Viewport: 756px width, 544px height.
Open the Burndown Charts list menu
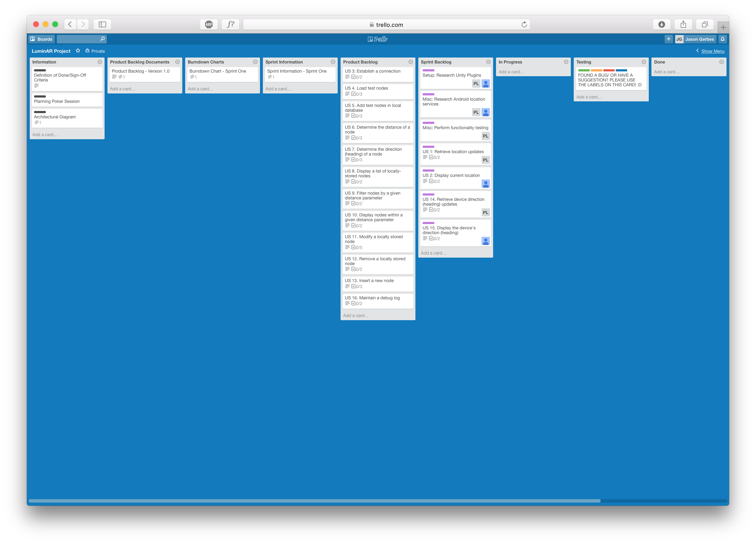[255, 62]
